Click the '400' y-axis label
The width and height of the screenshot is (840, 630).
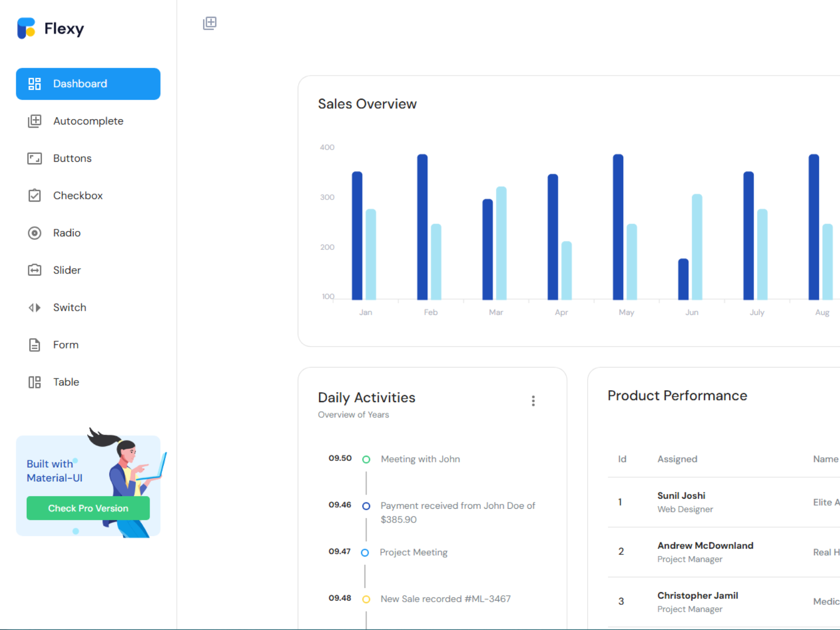tap(327, 148)
